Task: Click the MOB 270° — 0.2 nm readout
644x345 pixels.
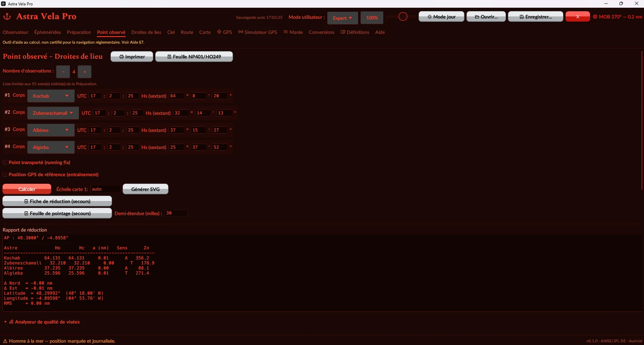Action: pyautogui.click(x=620, y=17)
